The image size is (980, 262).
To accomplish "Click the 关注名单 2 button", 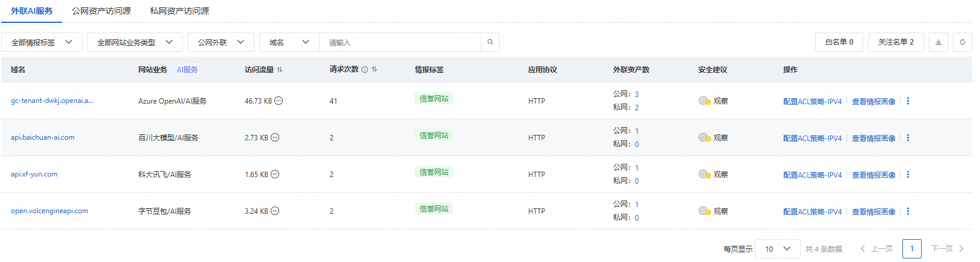I will [896, 42].
